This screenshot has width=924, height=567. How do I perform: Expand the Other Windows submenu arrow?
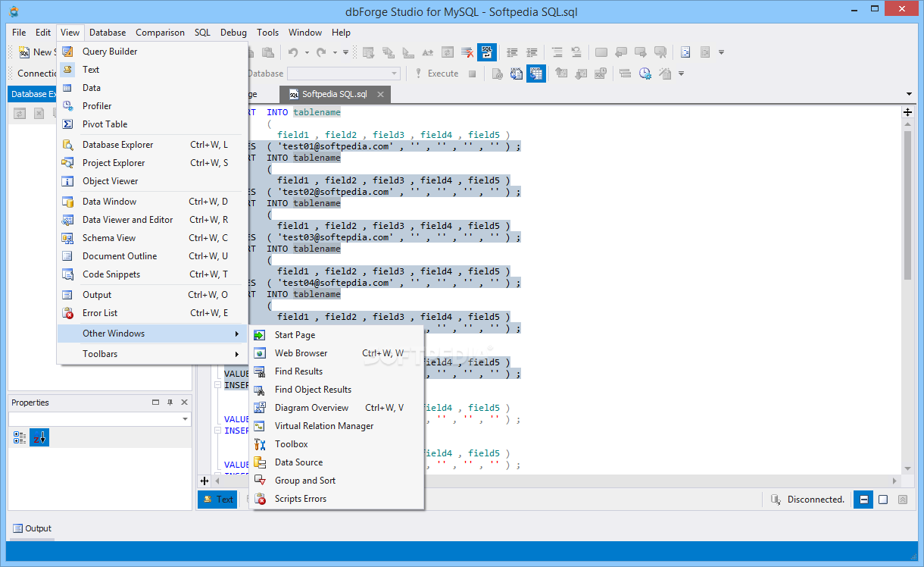click(x=237, y=334)
